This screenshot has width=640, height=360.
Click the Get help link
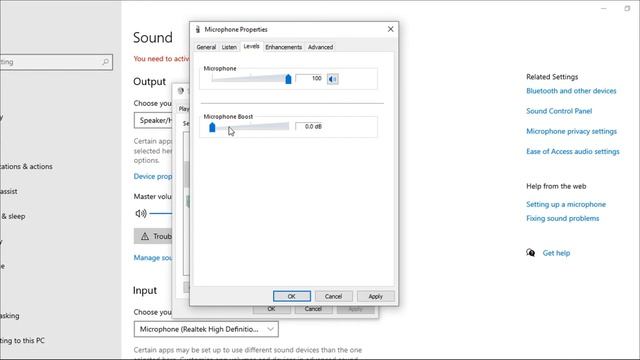point(556,253)
